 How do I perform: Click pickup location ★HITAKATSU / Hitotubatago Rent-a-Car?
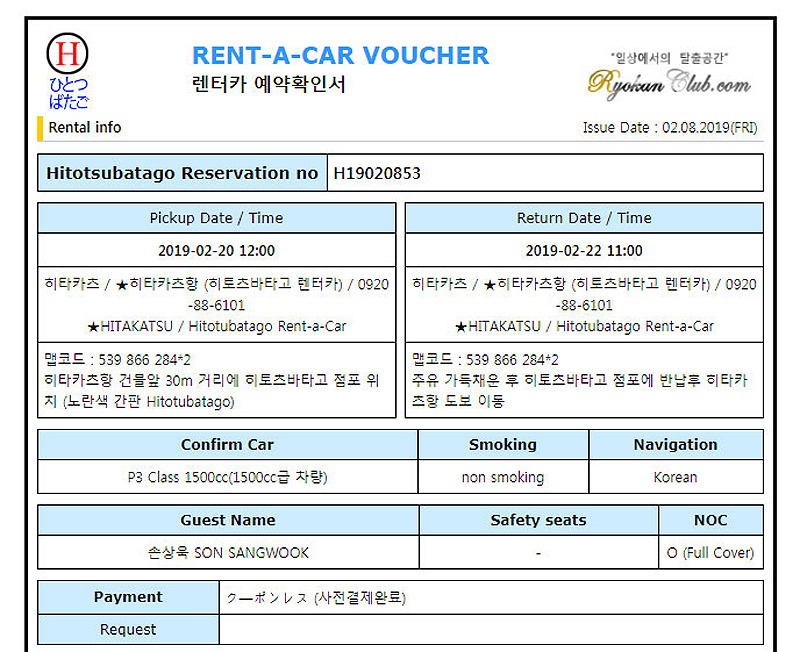[216, 327]
